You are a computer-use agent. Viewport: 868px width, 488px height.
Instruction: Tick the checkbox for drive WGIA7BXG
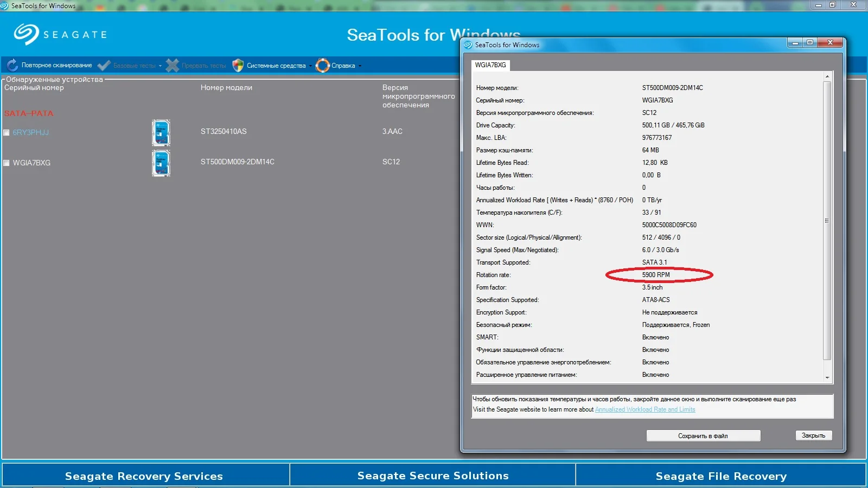click(x=7, y=163)
